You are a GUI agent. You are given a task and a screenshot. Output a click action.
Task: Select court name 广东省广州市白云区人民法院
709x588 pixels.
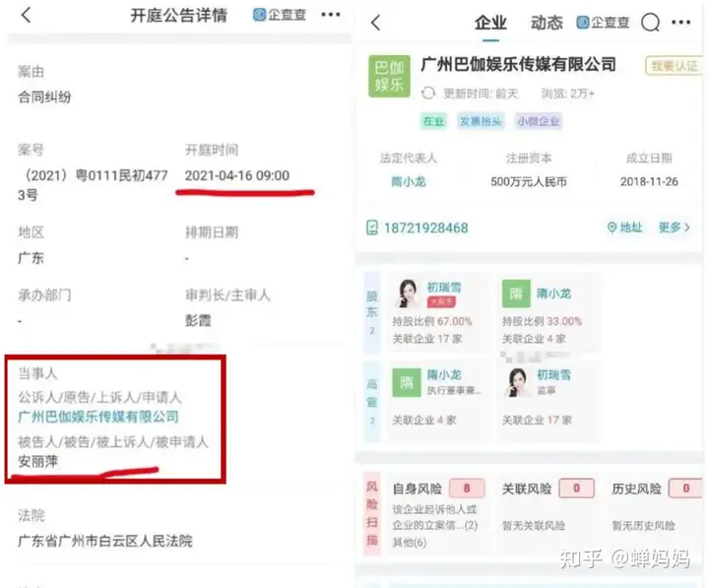tap(105, 541)
